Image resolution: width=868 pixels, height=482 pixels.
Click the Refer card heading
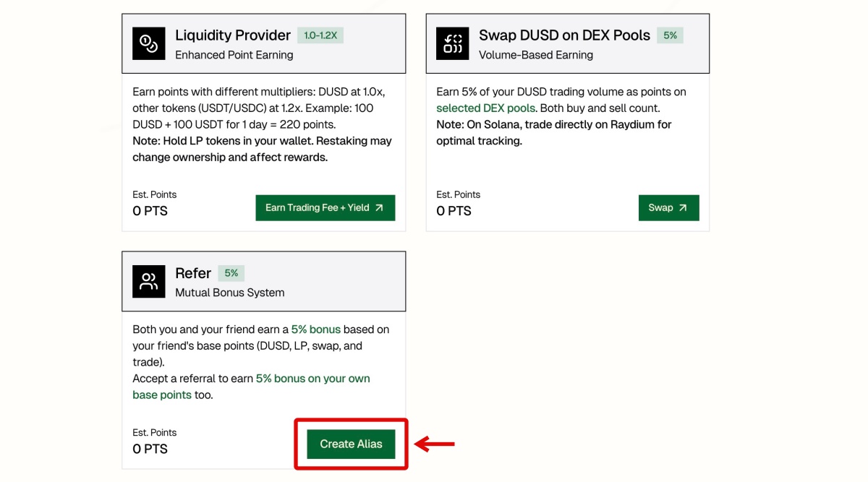click(193, 273)
